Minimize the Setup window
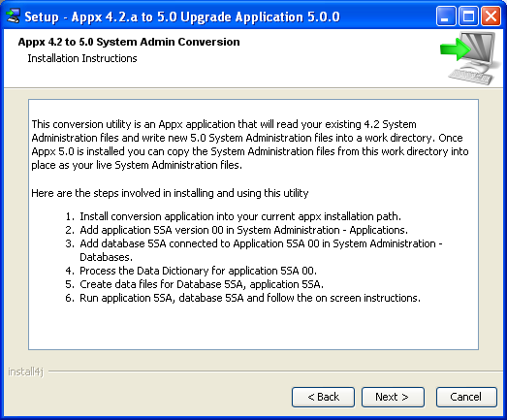 (446, 16)
